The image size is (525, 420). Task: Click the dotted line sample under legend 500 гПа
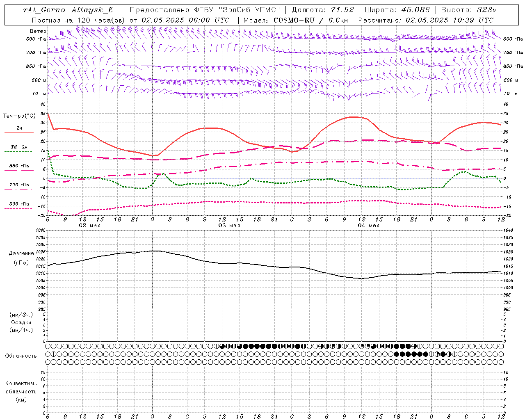click(18, 209)
